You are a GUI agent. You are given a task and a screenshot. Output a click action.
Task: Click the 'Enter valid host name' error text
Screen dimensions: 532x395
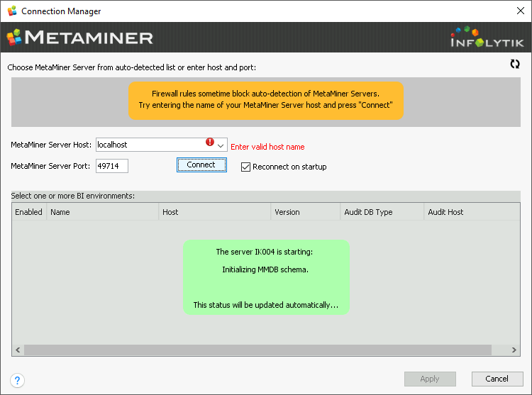(x=267, y=147)
